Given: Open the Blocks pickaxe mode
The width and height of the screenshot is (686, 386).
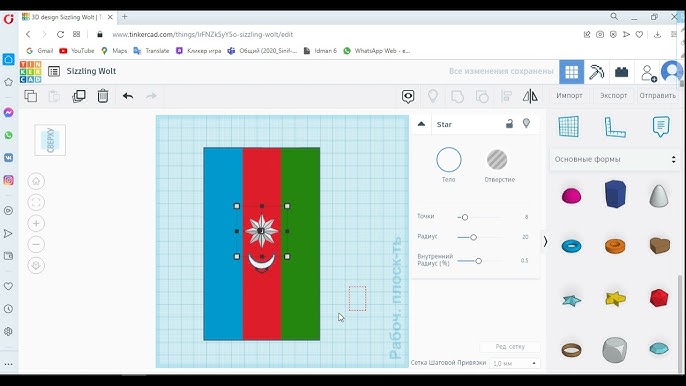Looking at the screenshot, I should tap(596, 72).
